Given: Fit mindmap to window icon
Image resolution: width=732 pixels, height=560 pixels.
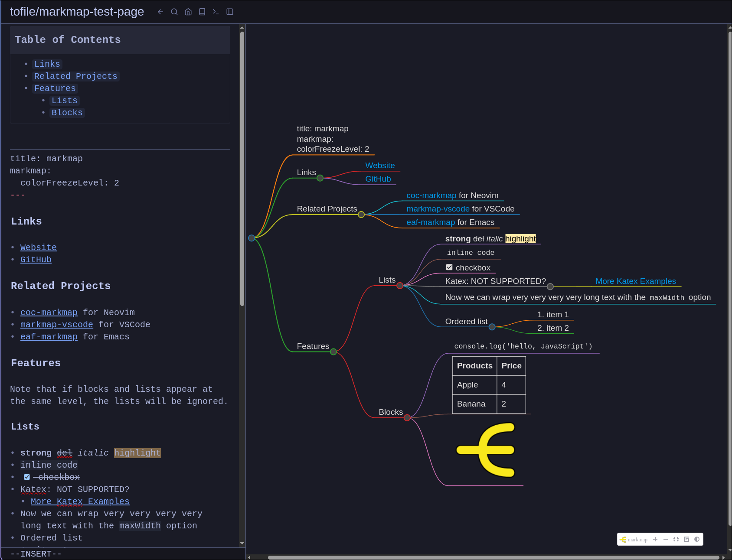Looking at the screenshot, I should coord(676,539).
